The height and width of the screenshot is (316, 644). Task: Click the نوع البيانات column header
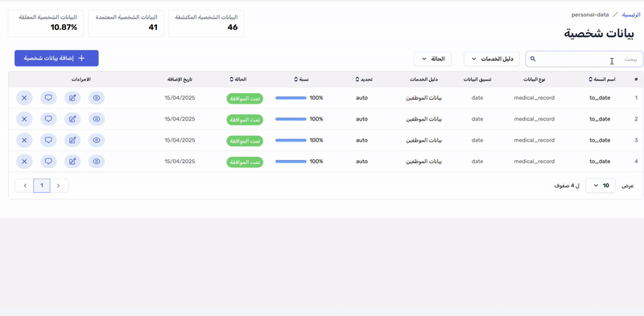[534, 80]
